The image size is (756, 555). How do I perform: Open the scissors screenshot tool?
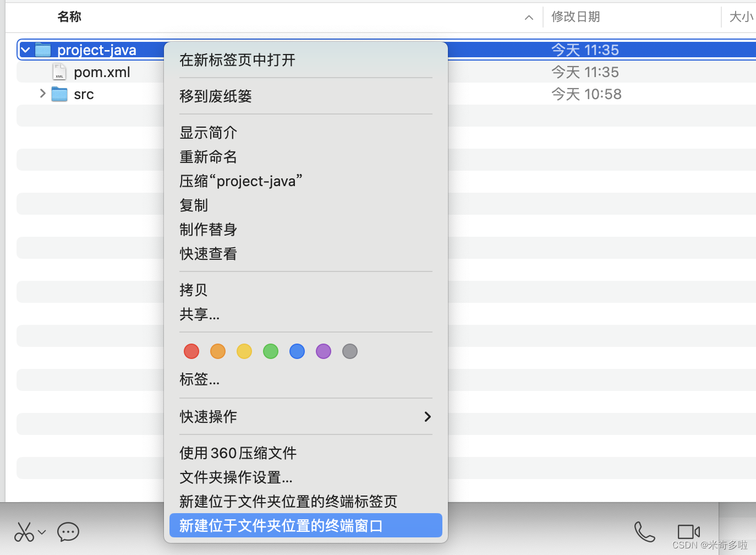pyautogui.click(x=24, y=532)
